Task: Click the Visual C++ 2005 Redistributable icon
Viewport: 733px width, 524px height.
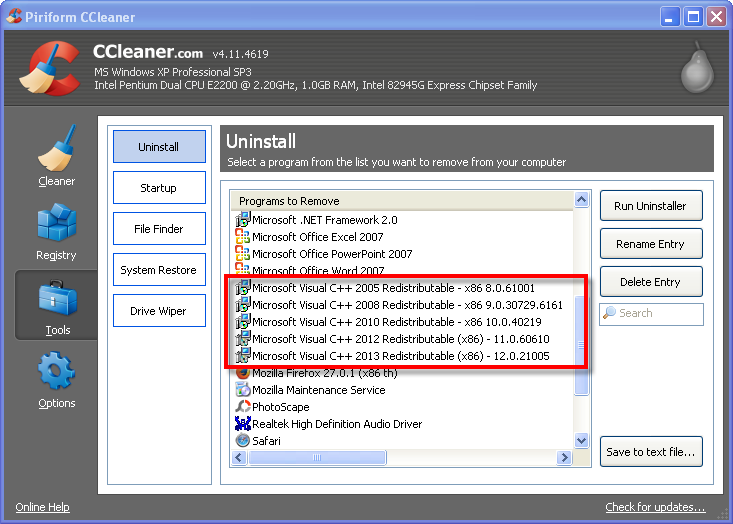Action: pyautogui.click(x=243, y=287)
